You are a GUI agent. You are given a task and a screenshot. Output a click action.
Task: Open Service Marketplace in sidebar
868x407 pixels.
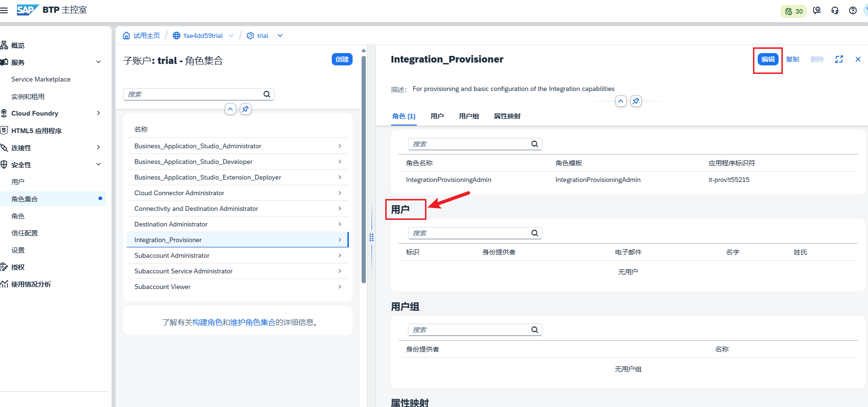pyautogui.click(x=41, y=79)
